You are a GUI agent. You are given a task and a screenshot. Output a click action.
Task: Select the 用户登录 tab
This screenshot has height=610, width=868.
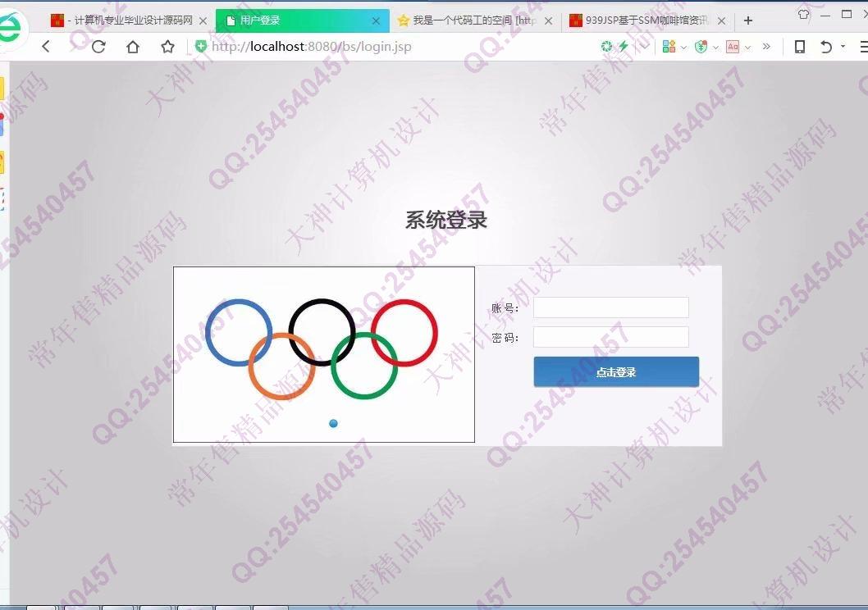coord(302,20)
